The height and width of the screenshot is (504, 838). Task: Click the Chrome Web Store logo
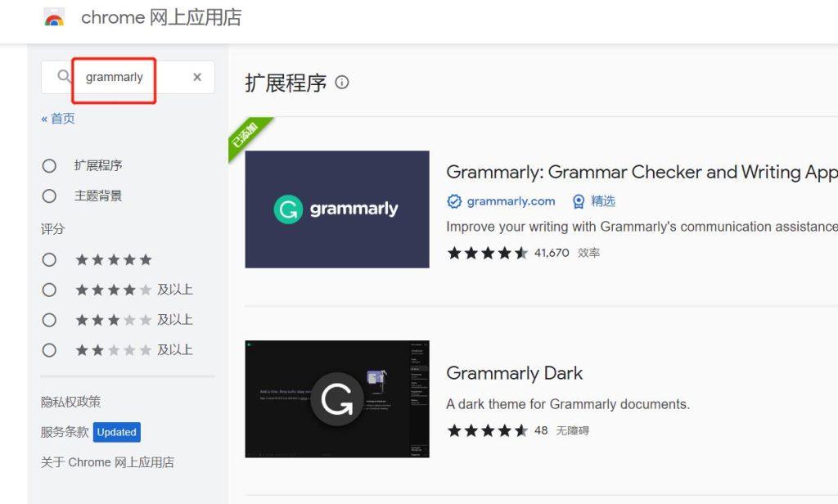pos(53,18)
